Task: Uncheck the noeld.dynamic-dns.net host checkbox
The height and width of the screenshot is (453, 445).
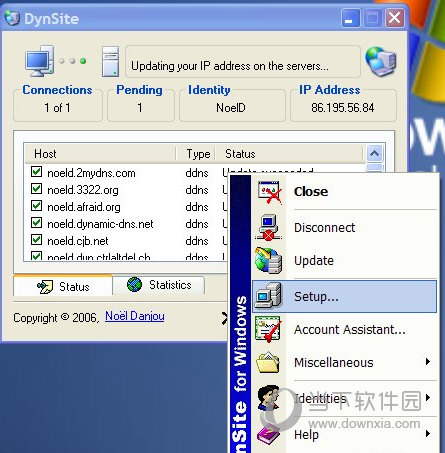Action: coord(36,223)
